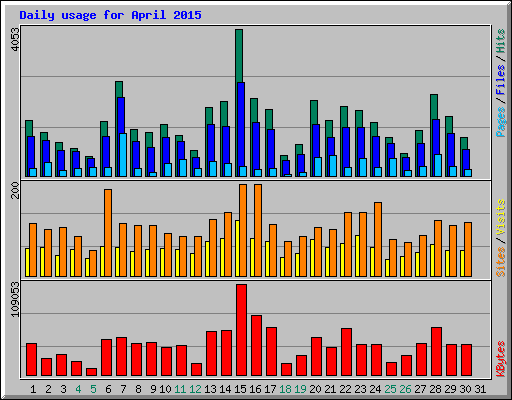Click the red KBytes legend label
The width and height of the screenshot is (512, 400).
pos(501,359)
